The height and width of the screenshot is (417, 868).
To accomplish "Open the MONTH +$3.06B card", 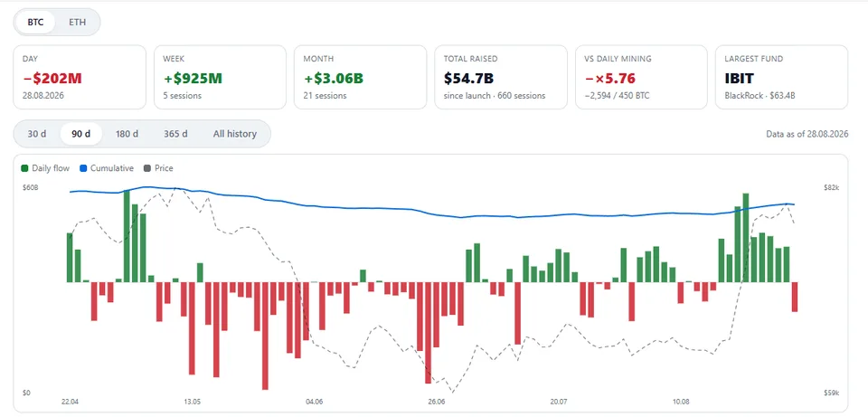I will (361, 77).
